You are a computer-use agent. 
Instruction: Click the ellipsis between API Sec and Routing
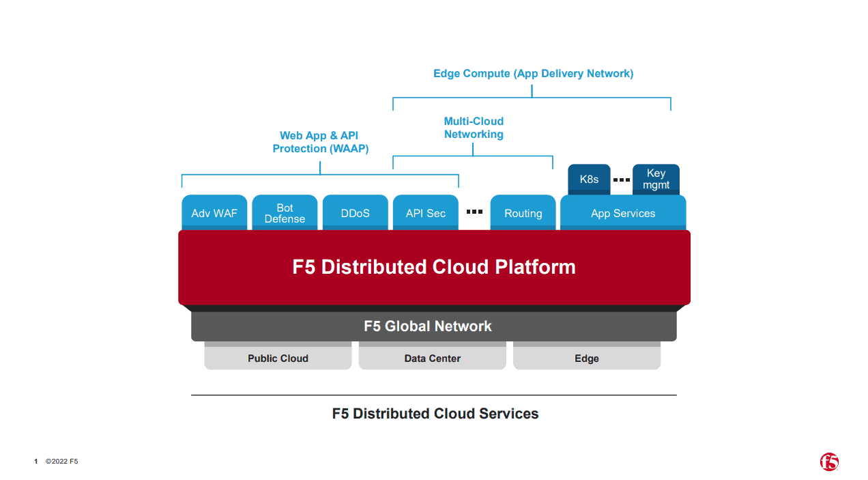[474, 212]
